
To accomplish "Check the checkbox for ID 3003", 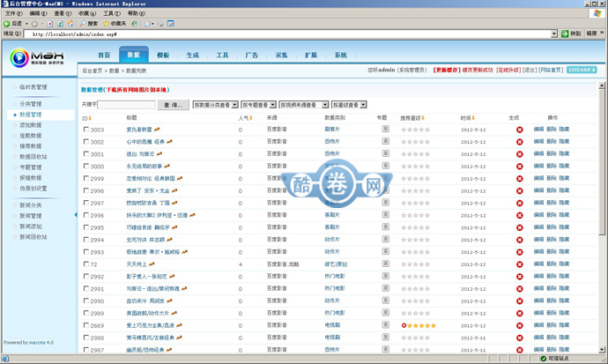I will tap(85, 130).
